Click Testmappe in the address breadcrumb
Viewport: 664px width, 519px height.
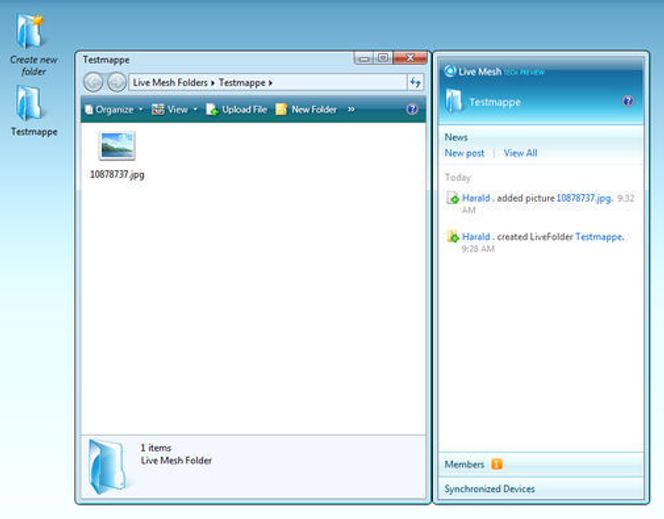pyautogui.click(x=242, y=83)
